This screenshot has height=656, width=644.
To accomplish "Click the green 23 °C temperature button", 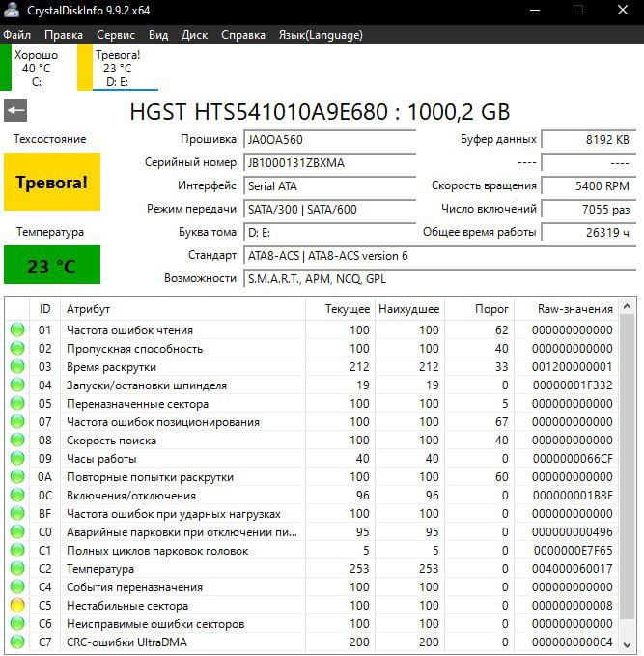I will (x=52, y=265).
